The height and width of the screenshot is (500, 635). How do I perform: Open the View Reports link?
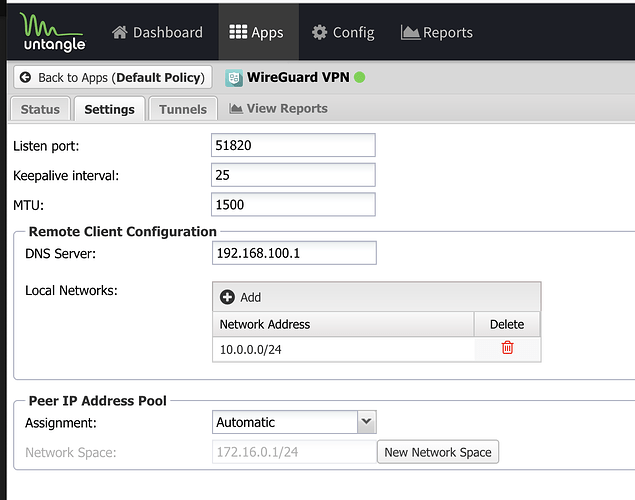click(279, 109)
